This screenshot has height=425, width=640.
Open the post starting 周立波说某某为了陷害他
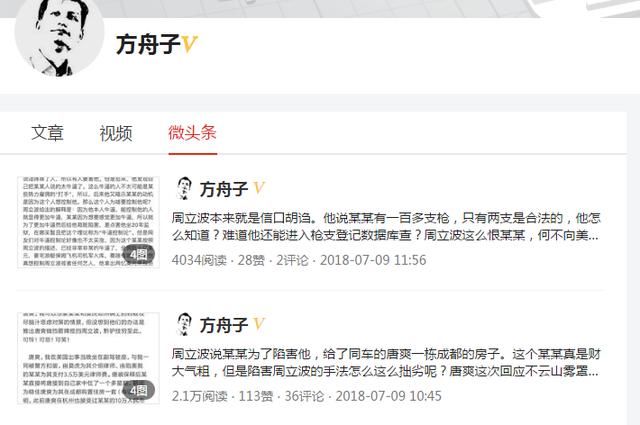pyautogui.click(x=385, y=363)
